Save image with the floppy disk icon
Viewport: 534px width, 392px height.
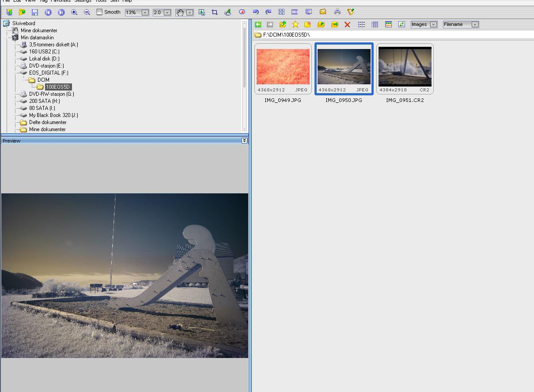tap(35, 12)
